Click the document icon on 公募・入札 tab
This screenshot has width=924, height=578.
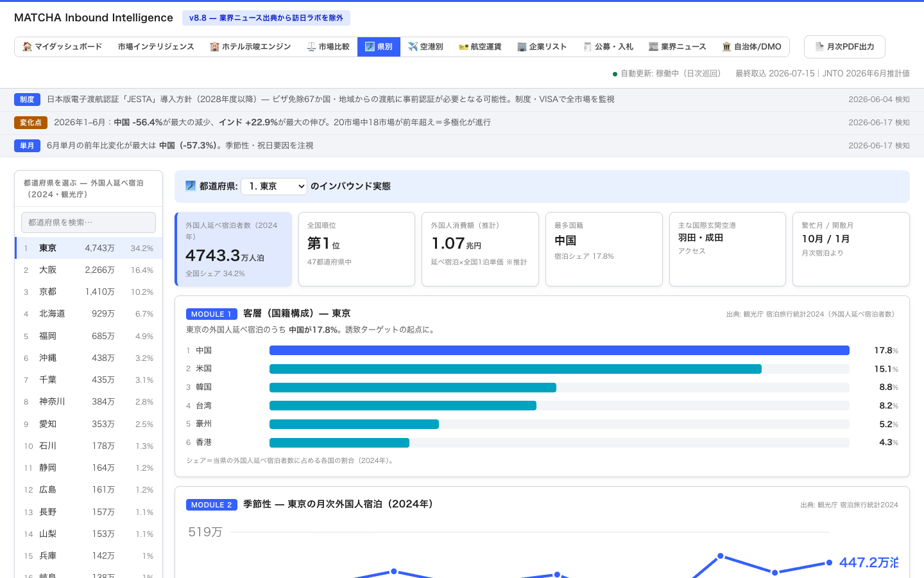pos(587,47)
